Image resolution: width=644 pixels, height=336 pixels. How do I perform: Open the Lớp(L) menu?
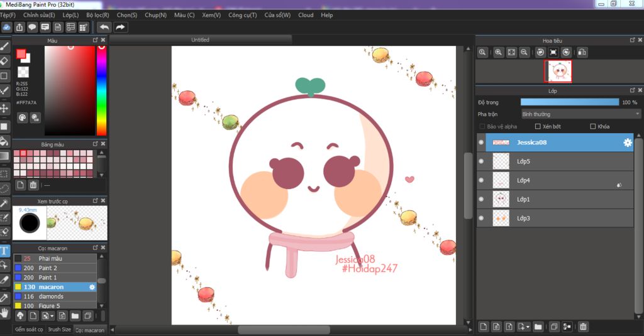tap(70, 15)
